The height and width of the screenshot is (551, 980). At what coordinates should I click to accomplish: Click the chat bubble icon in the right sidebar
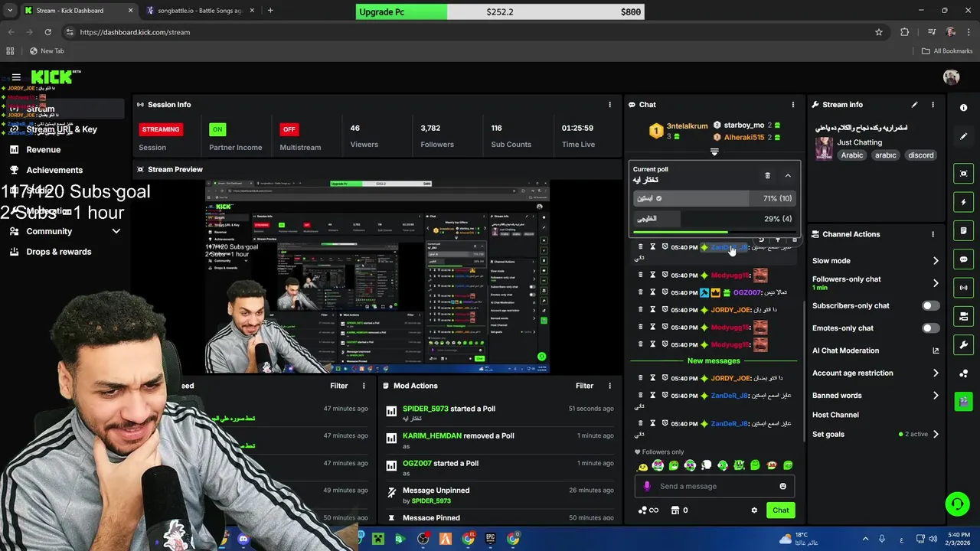(963, 259)
